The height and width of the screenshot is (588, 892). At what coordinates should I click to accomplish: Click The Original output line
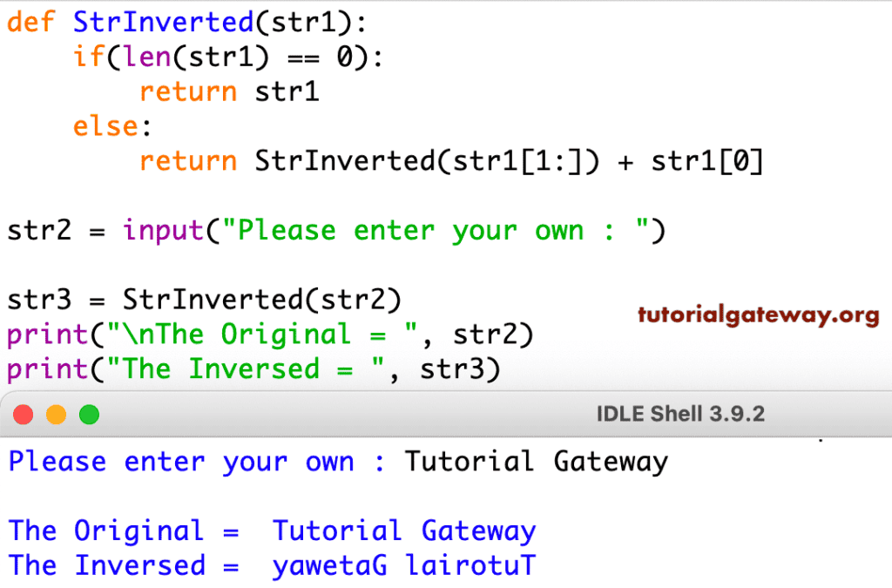click(270, 531)
